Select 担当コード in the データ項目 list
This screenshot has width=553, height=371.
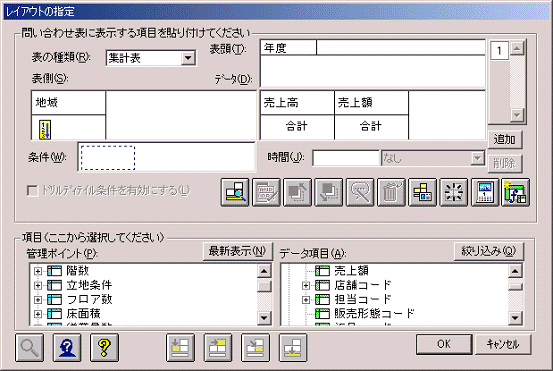pos(363,300)
